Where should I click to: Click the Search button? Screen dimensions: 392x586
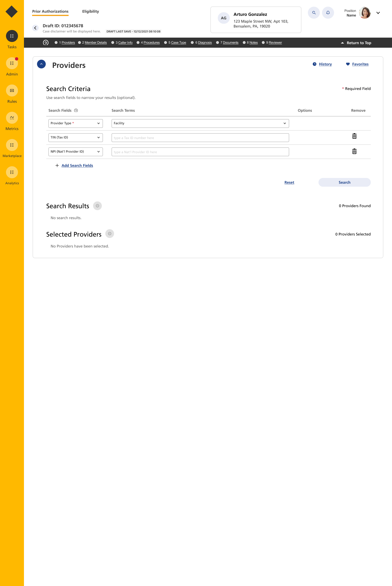(x=344, y=183)
